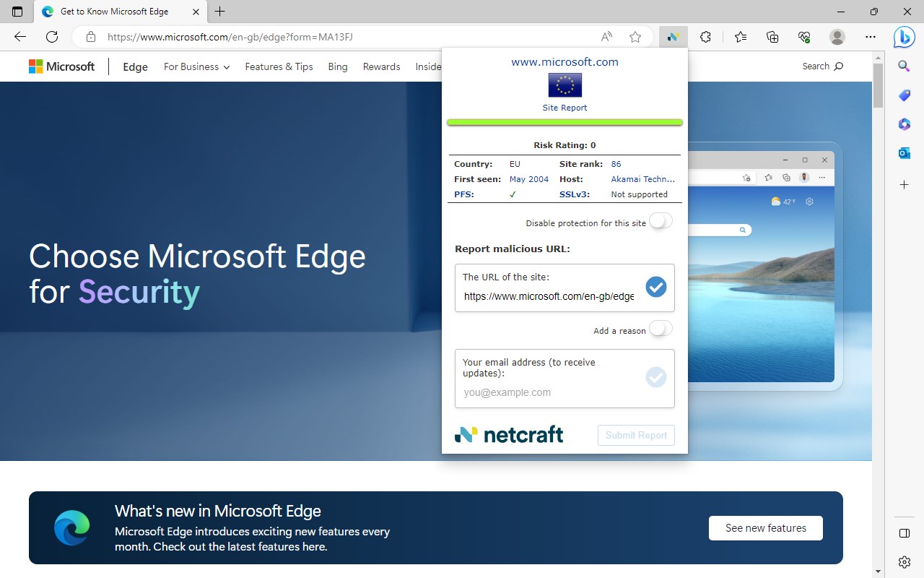Click the Edge nav link
924x578 pixels.
[135, 66]
